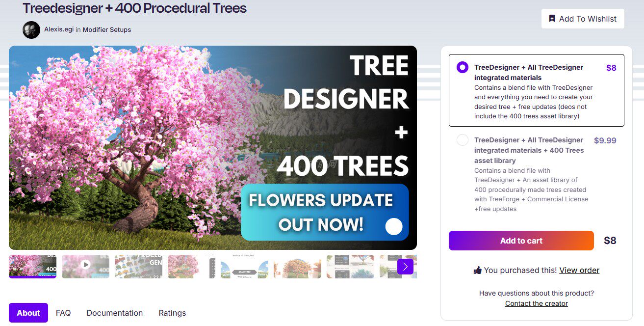Click Contact the creator link
Viewport: 644px width, 326px height.
537,303
